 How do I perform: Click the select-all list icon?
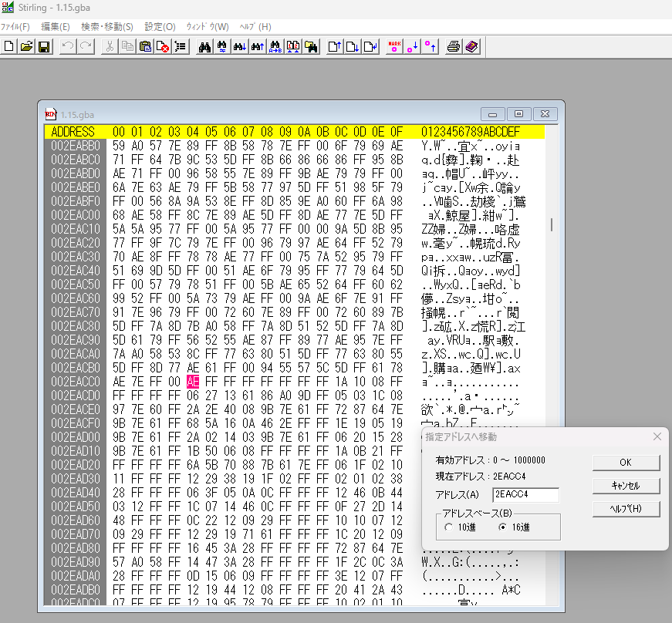tap(180, 46)
